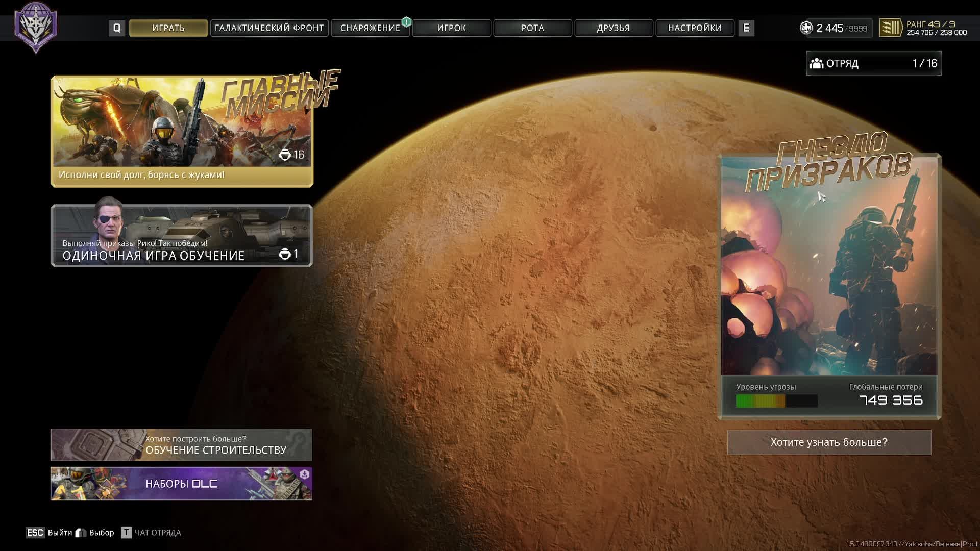Open the НАСТРОЙКИ tab
980x551 pixels.
point(695,28)
